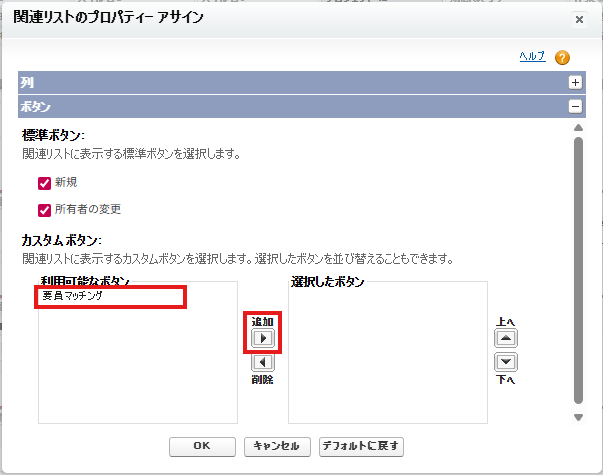Select 要員マッチング in available buttons list
Viewport: 603px width, 475px height.
[x=110, y=297]
